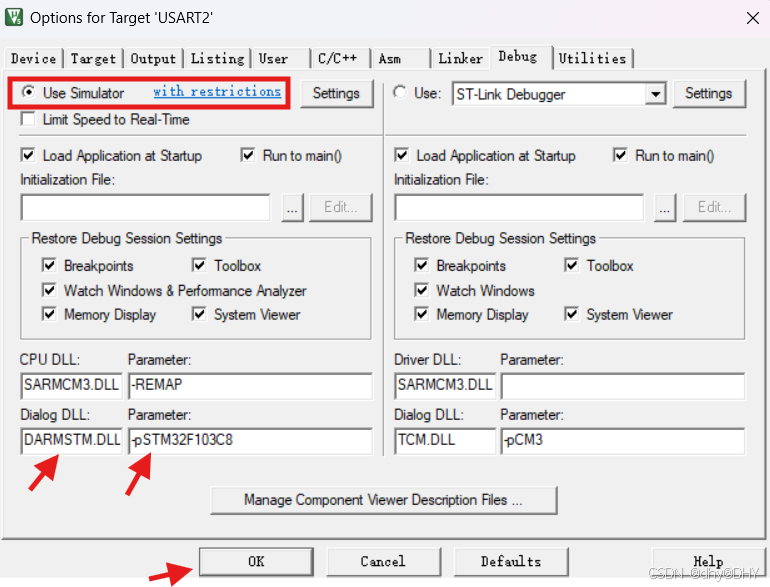Open the Help button
Viewport: 770px width, 587px height.
(708, 561)
